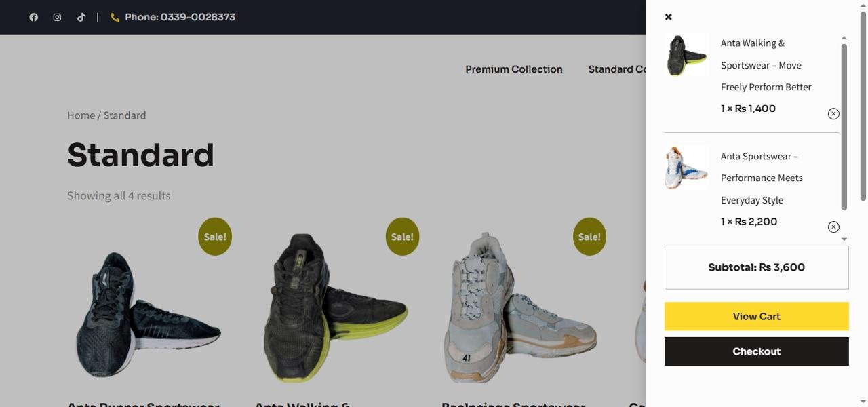Image resolution: width=868 pixels, height=407 pixels.
Task: Remove Anta Sportswear Rs 2,200 item
Action: pyautogui.click(x=833, y=227)
